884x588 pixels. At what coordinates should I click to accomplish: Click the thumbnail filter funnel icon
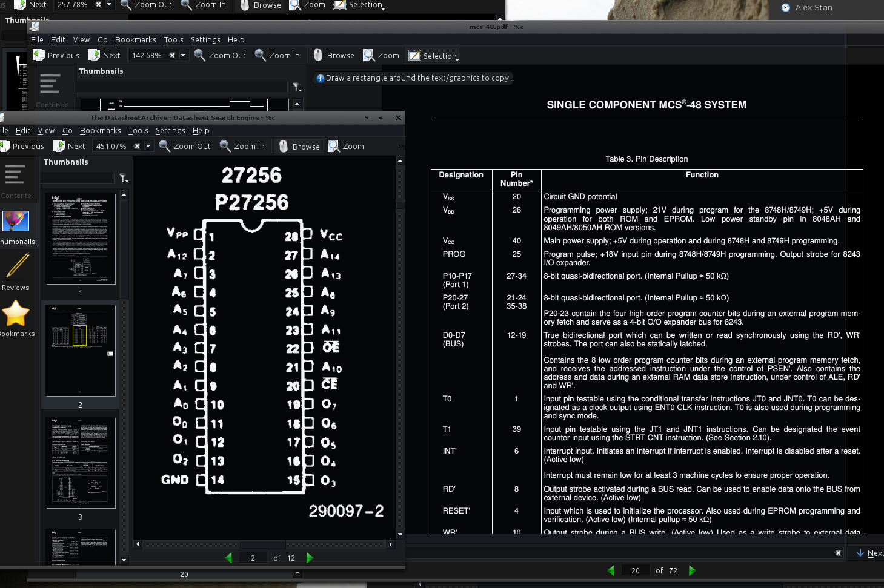124,178
